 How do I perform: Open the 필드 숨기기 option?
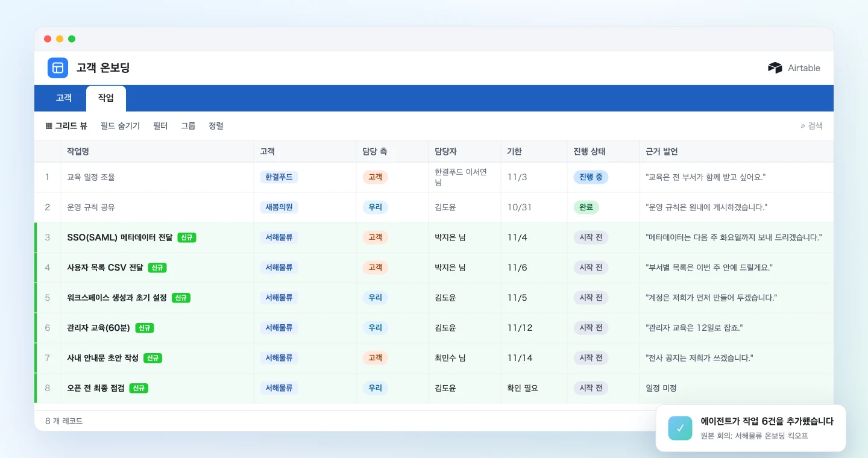click(120, 126)
